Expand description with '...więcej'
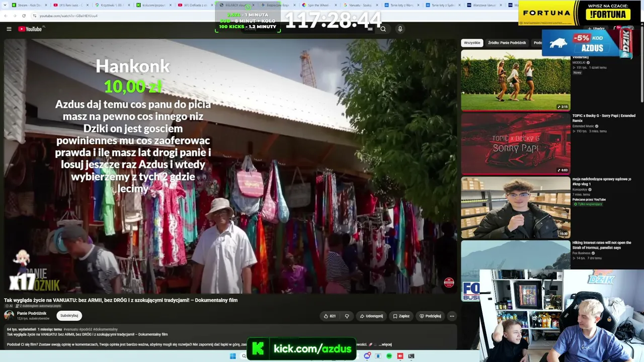Viewport: 644px width, 362px height. tap(385, 344)
